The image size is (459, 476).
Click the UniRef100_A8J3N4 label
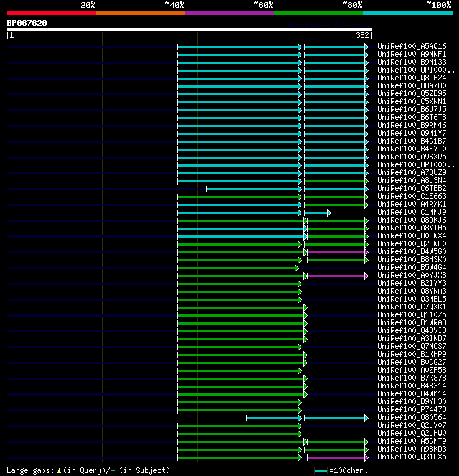point(412,180)
